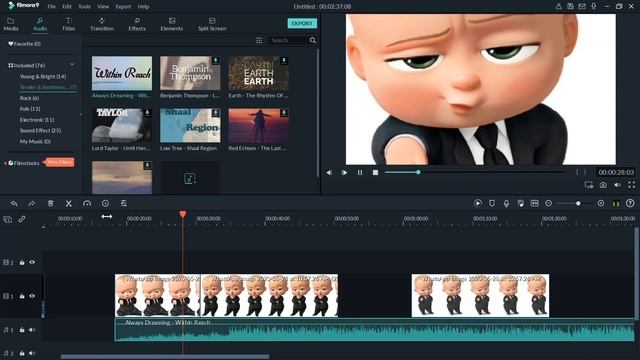Viewport: 640px width, 360px height.
Task: Click the delete trash icon
Action: pyautogui.click(x=51, y=203)
